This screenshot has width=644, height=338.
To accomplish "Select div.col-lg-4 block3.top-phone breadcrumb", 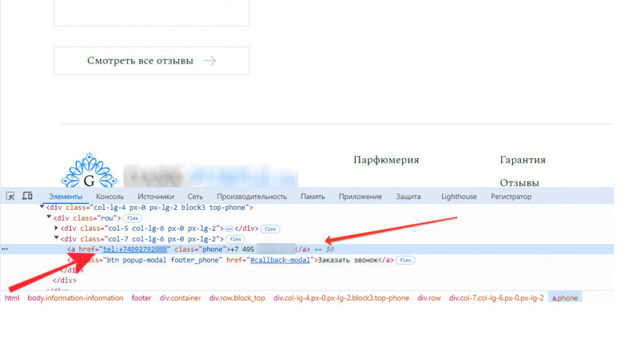I will 341,298.
